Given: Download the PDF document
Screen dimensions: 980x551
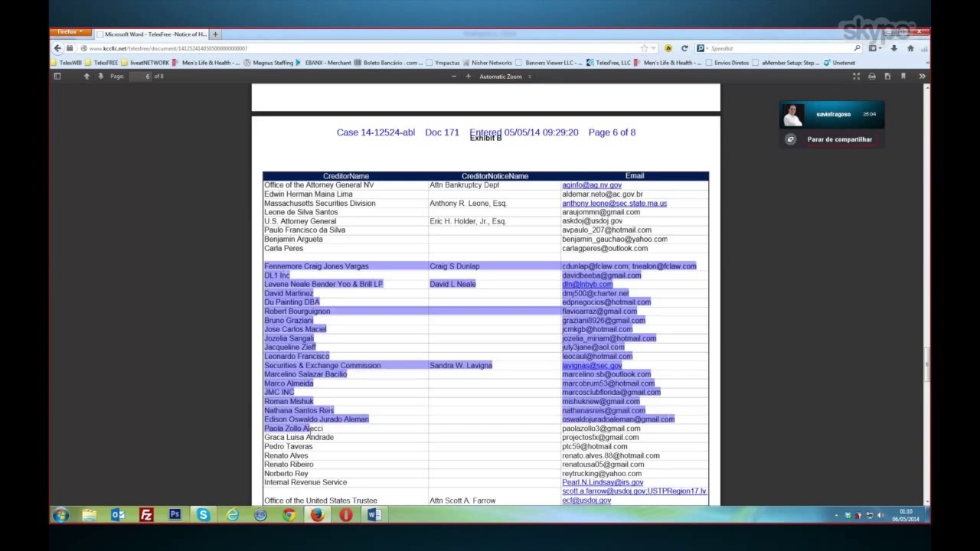Looking at the screenshot, I should [x=887, y=77].
